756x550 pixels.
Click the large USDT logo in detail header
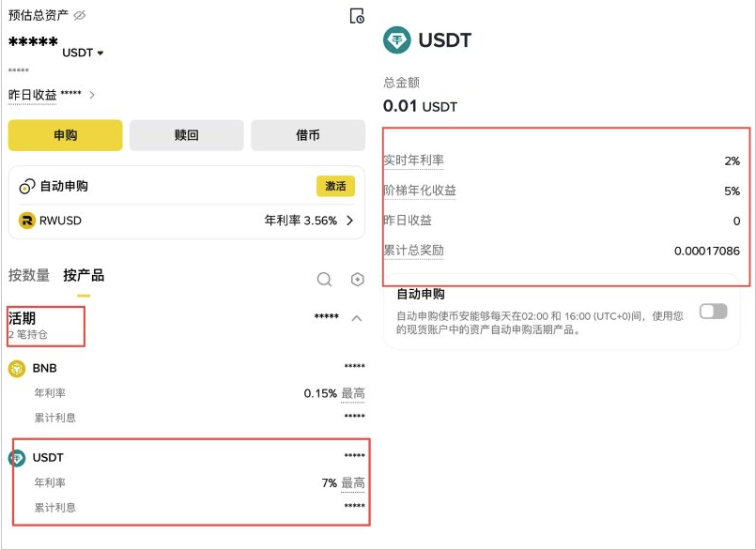coord(398,40)
